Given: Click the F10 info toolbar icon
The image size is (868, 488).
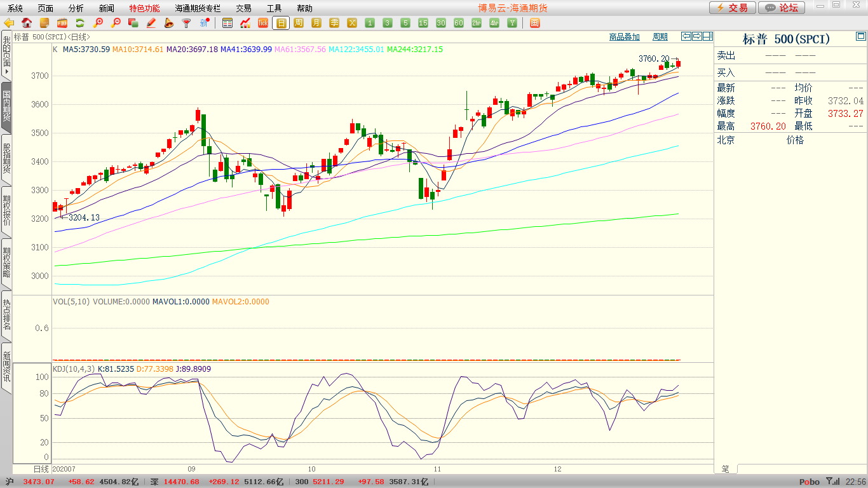Looking at the screenshot, I should click(62, 23).
